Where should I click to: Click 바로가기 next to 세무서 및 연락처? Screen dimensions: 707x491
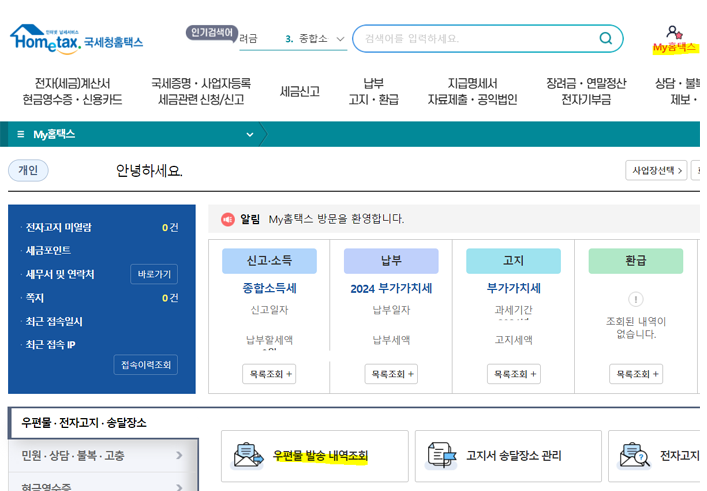coord(154,274)
